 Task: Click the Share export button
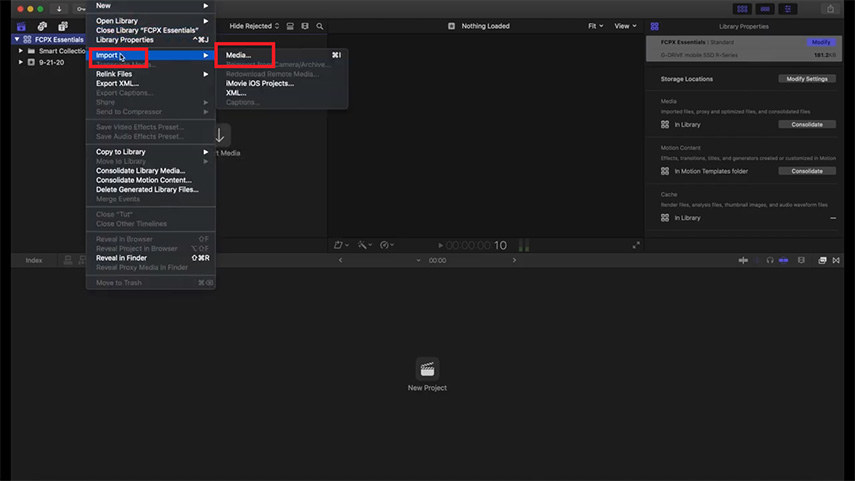click(830, 9)
